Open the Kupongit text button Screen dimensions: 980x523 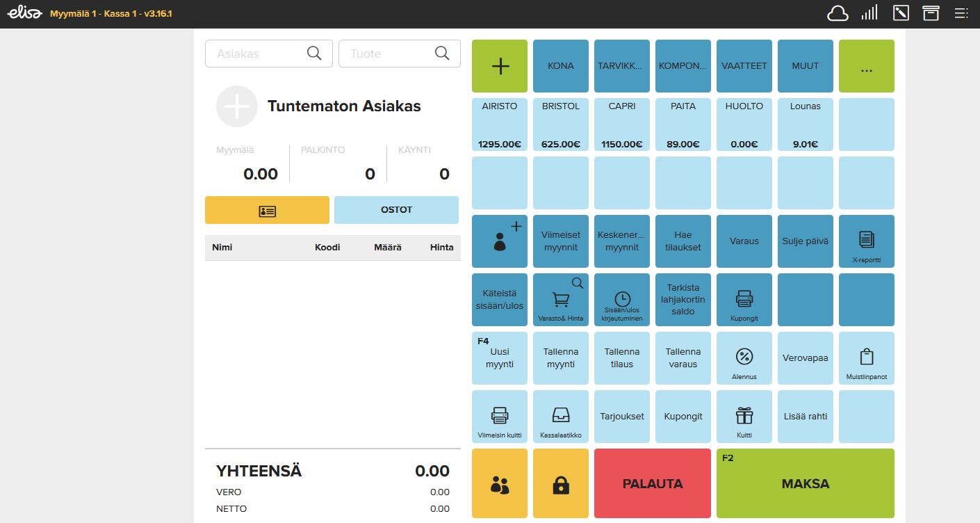coord(683,417)
